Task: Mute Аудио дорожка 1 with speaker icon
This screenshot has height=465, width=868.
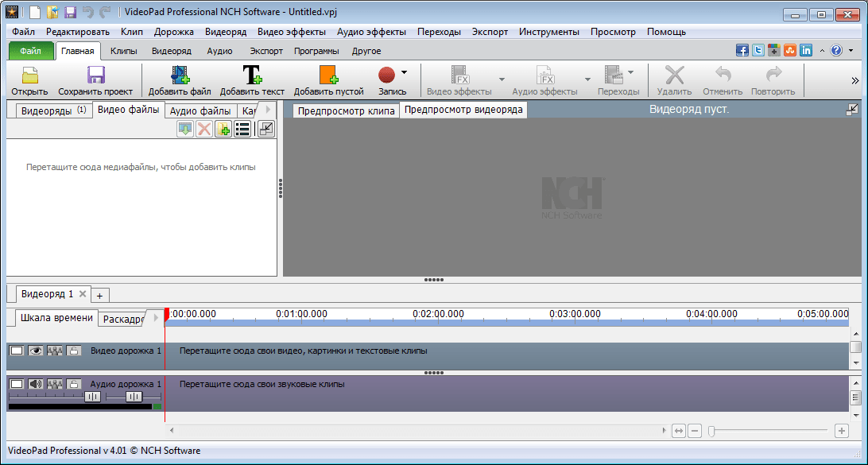Action: (36, 384)
